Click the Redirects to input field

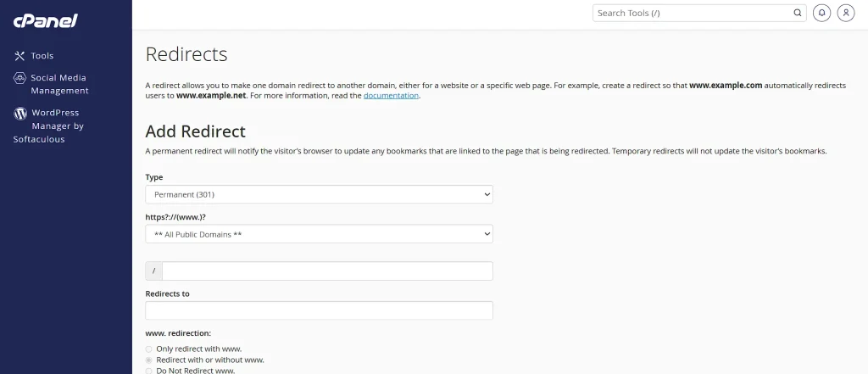pyautogui.click(x=319, y=310)
